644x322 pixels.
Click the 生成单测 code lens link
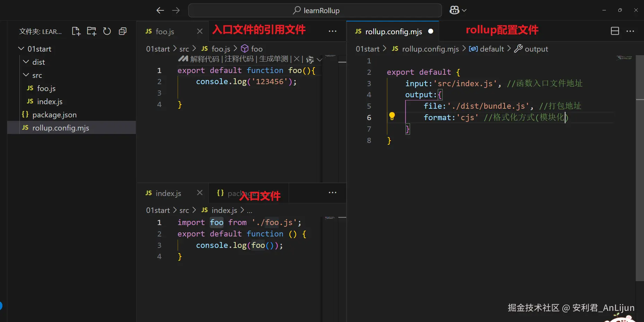[273, 59]
